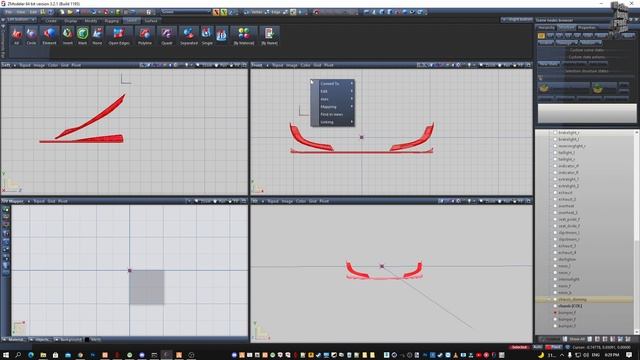Select By Material tool
The width and height of the screenshot is (640, 360).
tap(244, 36)
